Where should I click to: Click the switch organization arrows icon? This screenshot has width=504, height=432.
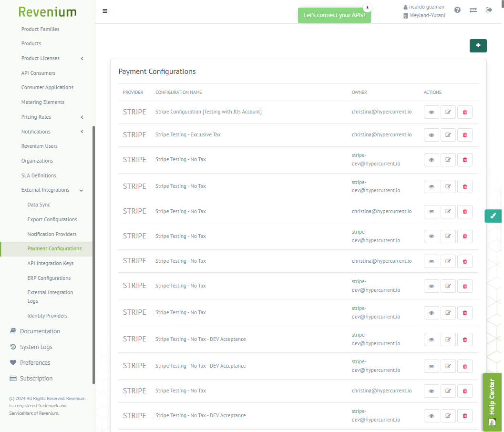(x=473, y=10)
